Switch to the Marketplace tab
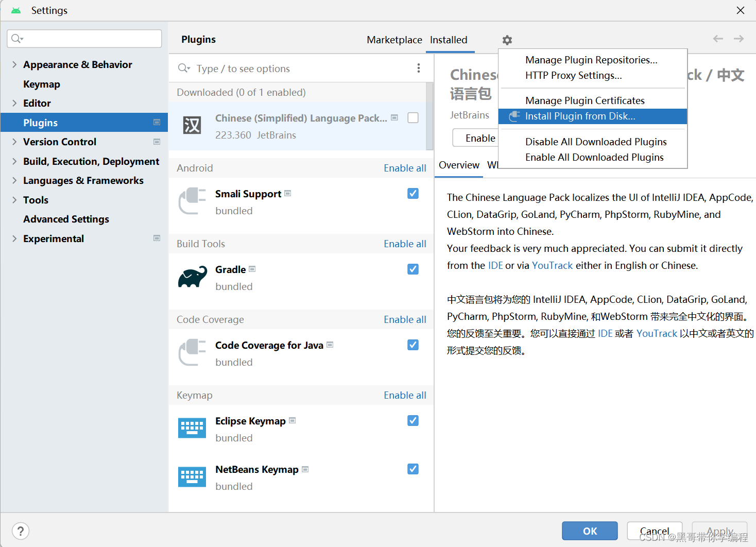Screen dimensions: 756x547 tap(394, 40)
